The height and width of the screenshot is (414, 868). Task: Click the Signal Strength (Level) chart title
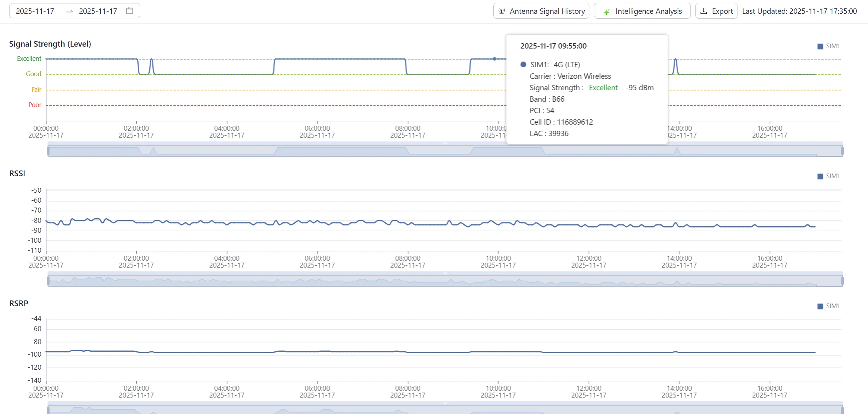50,44
